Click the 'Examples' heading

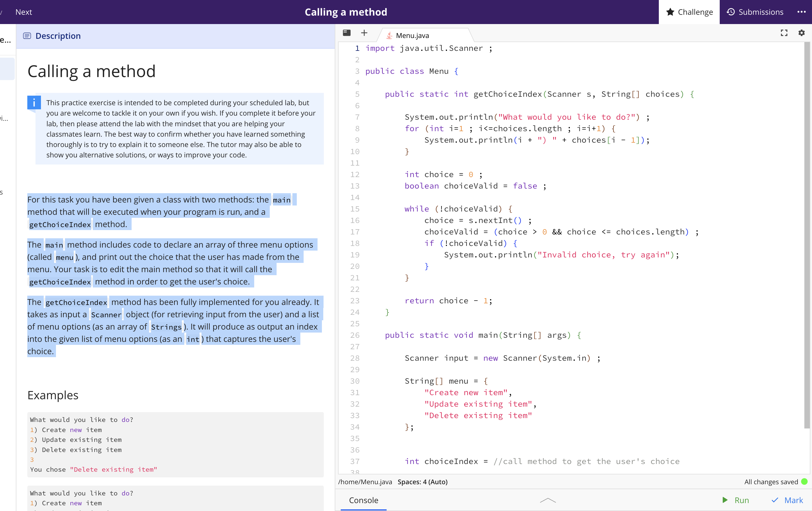(x=53, y=395)
